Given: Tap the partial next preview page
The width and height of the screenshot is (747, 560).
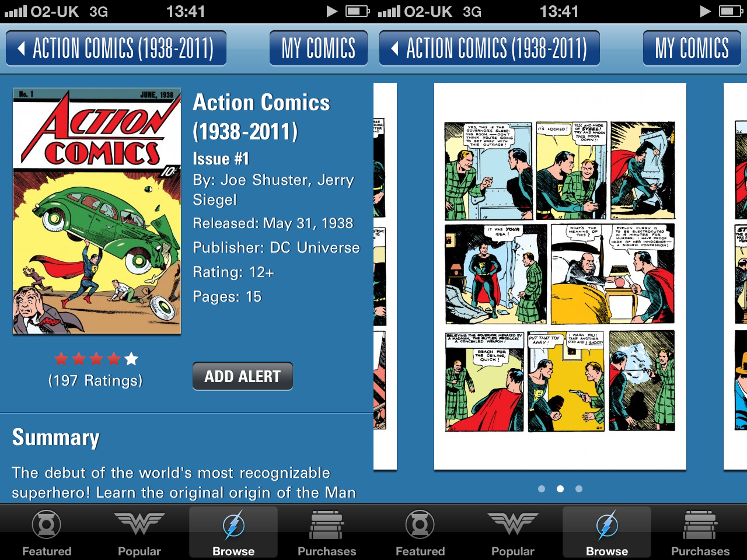Looking at the screenshot, I should coord(735,276).
